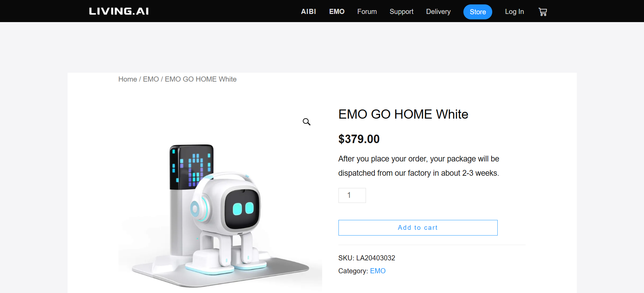This screenshot has width=644, height=293.
Task: Click the product image zoom magnifier
Action: pyautogui.click(x=307, y=122)
